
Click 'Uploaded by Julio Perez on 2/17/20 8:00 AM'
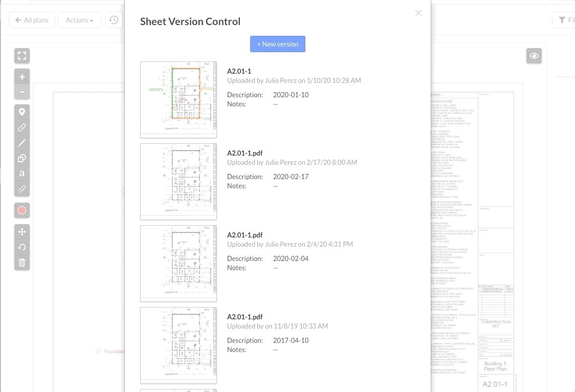tap(292, 162)
